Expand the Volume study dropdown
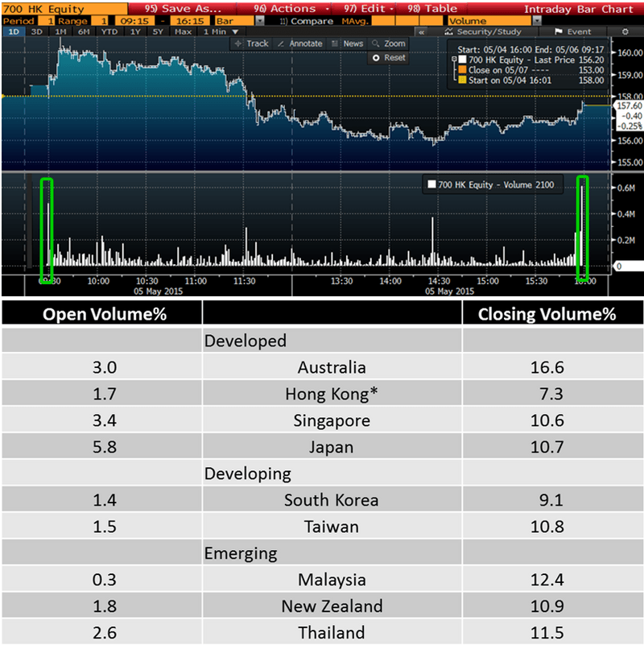Viewport: 644px width, 645px height. click(489, 20)
